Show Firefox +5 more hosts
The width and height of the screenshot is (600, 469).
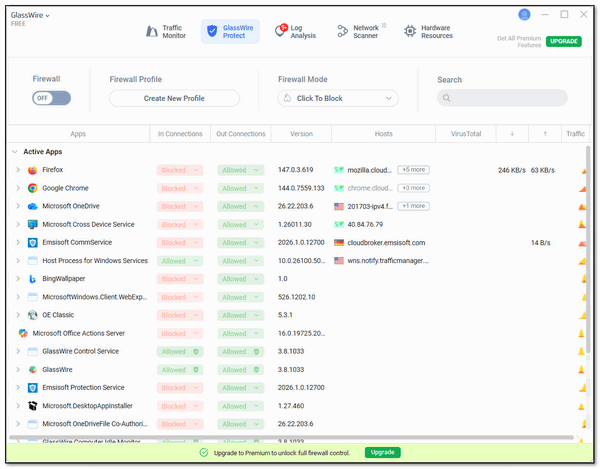413,169
